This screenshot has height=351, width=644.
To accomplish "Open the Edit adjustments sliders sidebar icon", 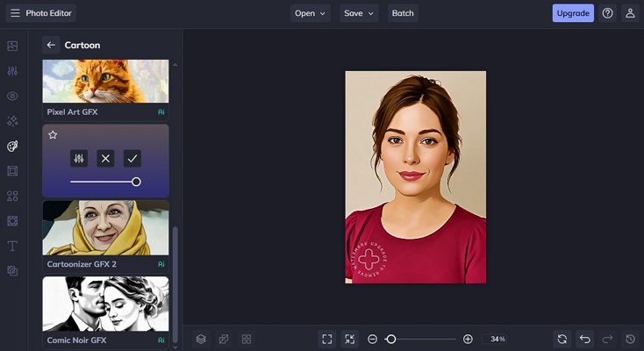I will click(x=12, y=71).
